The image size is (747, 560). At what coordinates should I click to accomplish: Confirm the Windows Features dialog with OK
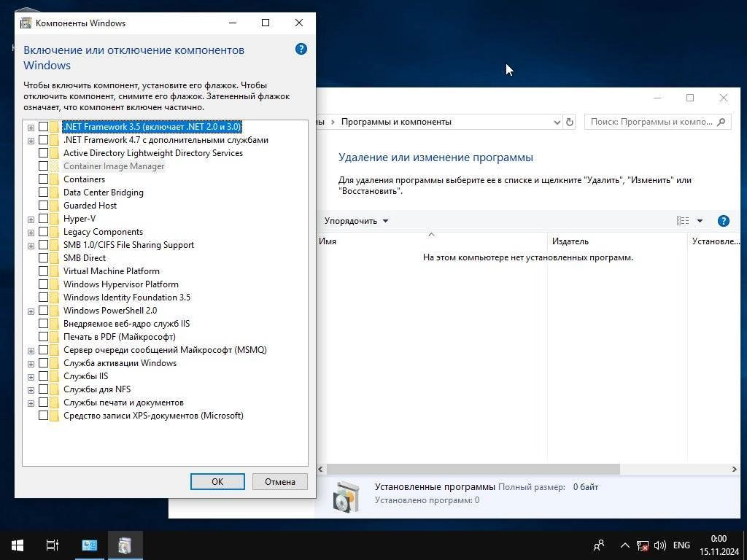pyautogui.click(x=217, y=481)
